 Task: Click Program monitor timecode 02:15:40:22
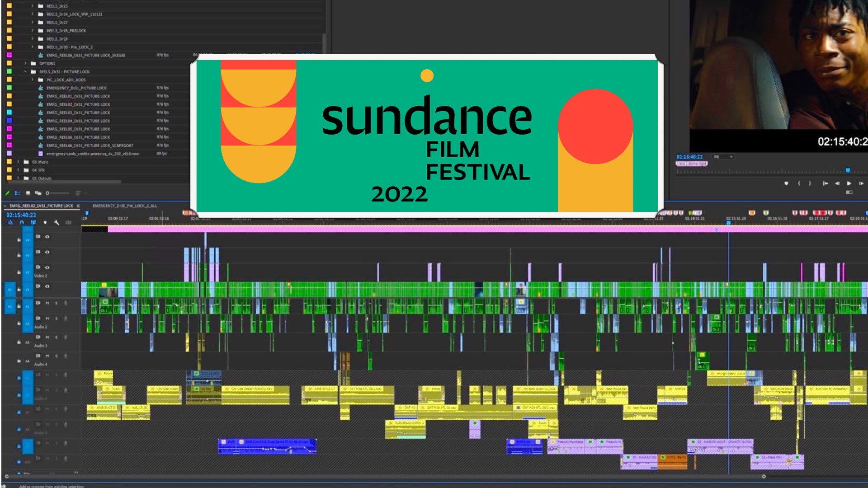[689, 157]
